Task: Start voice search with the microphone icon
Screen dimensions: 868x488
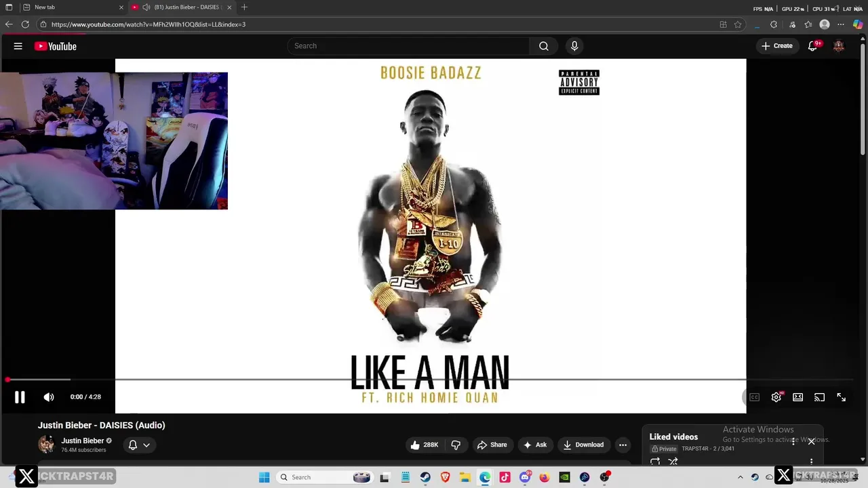Action: 574,46
